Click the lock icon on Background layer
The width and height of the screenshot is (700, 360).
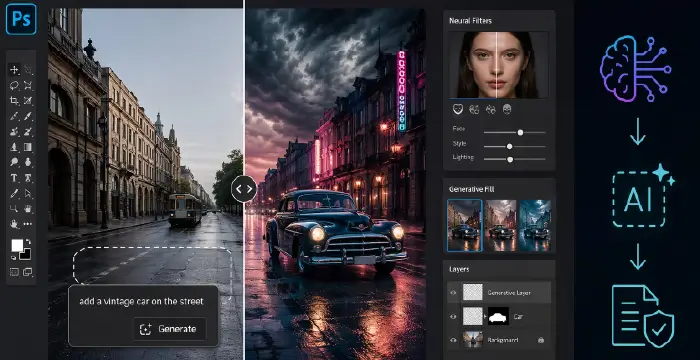tap(541, 340)
